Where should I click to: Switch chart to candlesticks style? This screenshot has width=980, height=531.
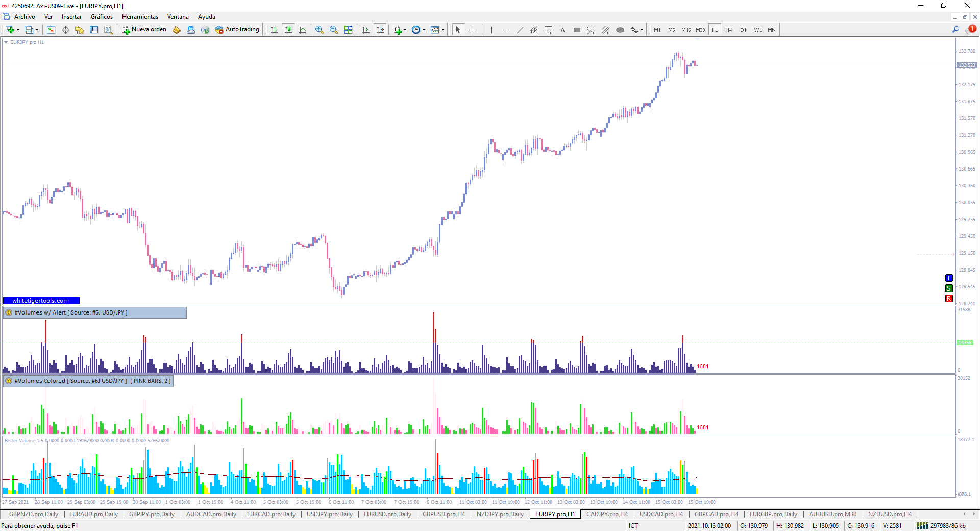[x=288, y=30]
